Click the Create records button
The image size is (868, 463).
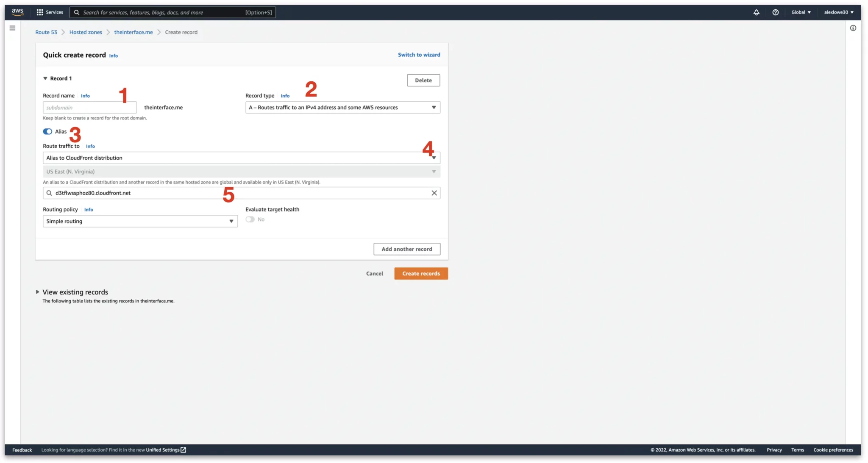point(421,274)
